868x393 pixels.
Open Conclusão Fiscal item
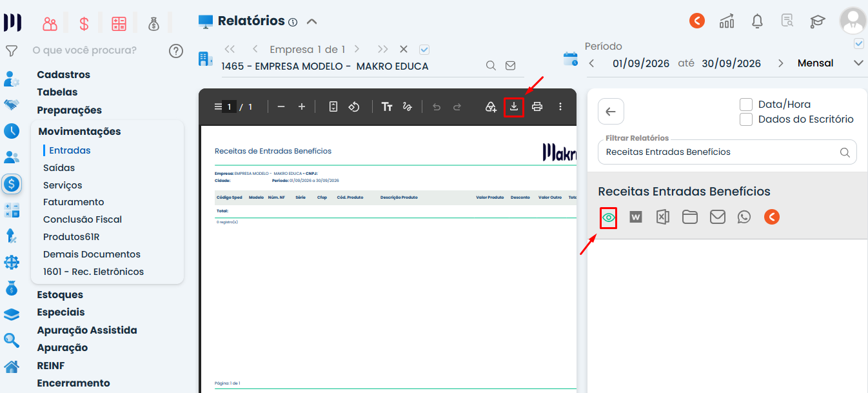coord(83,219)
